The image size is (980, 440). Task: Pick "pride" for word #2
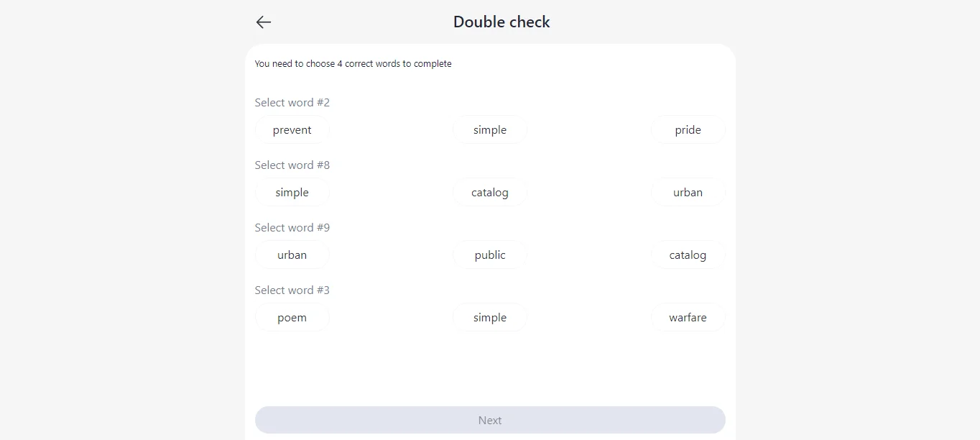688,130
